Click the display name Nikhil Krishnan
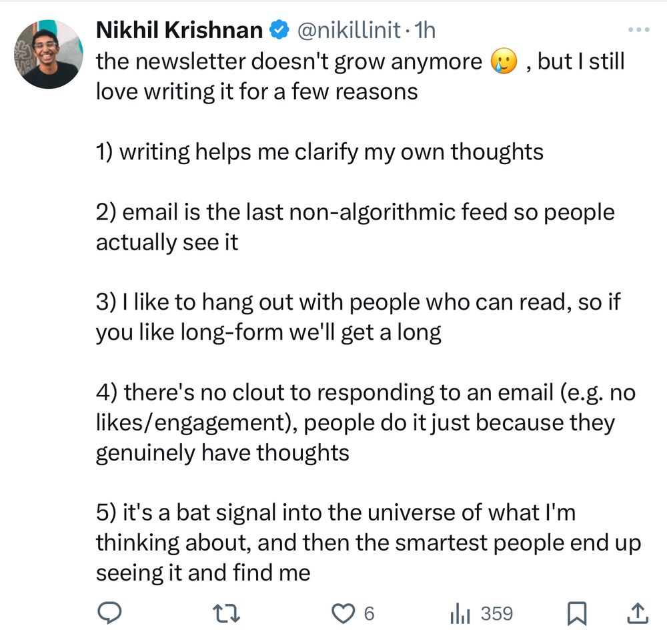667x644 pixels. [x=180, y=29]
